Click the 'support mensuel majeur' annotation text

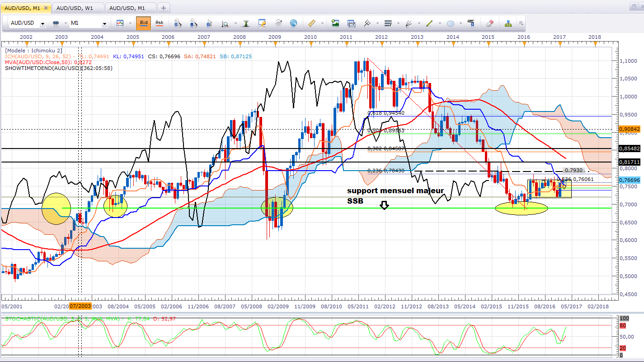395,191
